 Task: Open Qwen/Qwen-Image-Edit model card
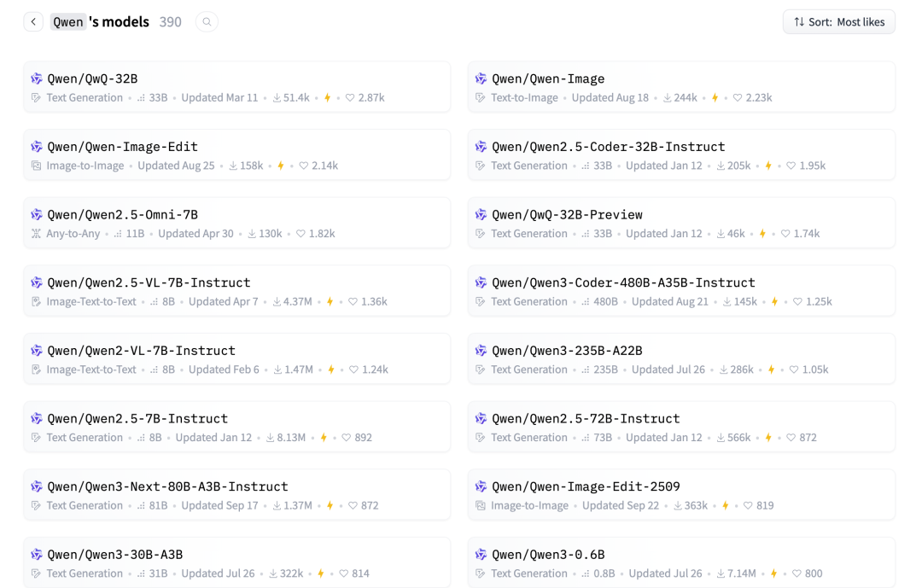(x=237, y=154)
